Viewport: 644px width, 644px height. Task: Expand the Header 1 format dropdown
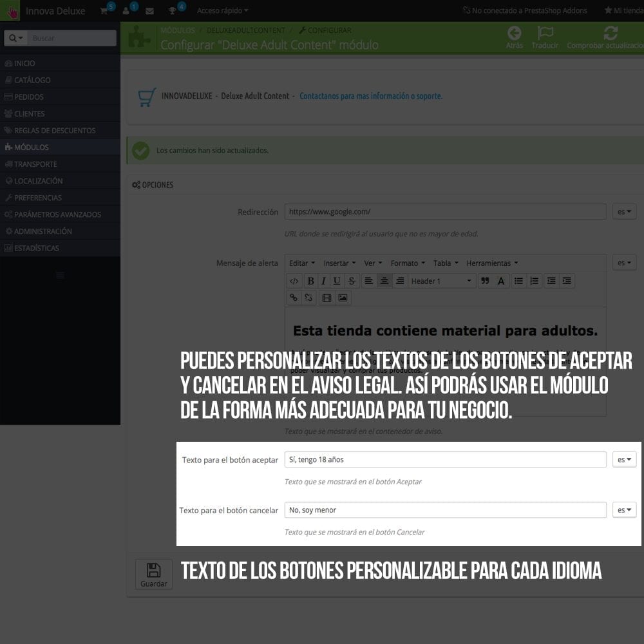click(442, 281)
